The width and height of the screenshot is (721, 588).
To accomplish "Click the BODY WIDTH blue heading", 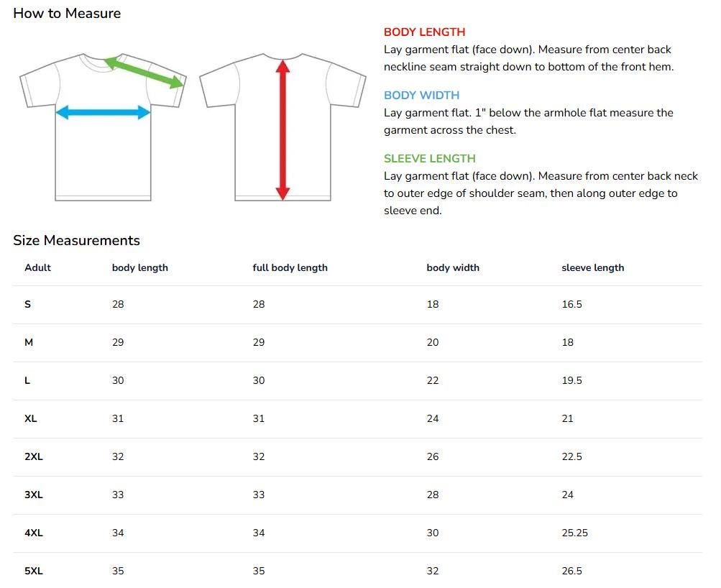I will point(422,95).
